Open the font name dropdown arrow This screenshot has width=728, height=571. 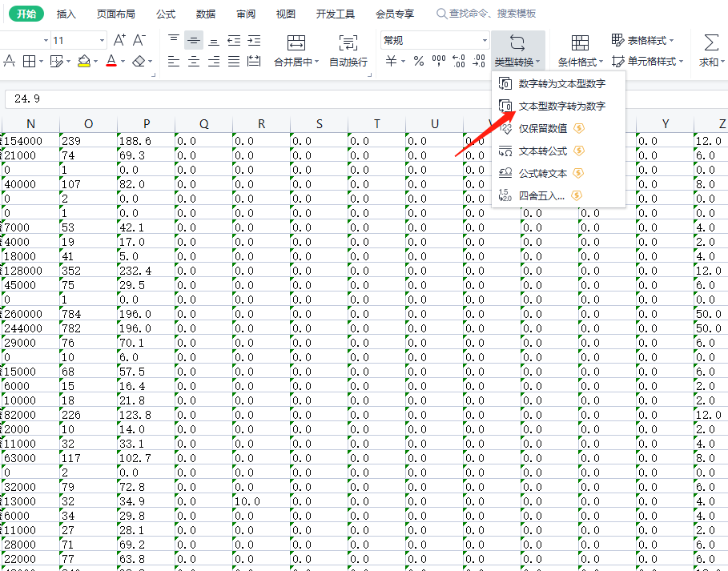tap(46, 40)
